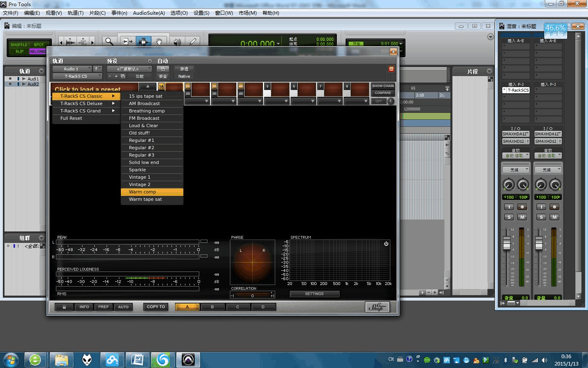Click the PREF button

click(x=103, y=307)
